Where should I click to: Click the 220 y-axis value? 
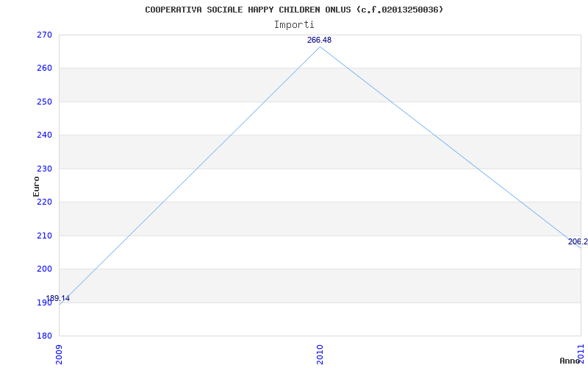tap(44, 202)
